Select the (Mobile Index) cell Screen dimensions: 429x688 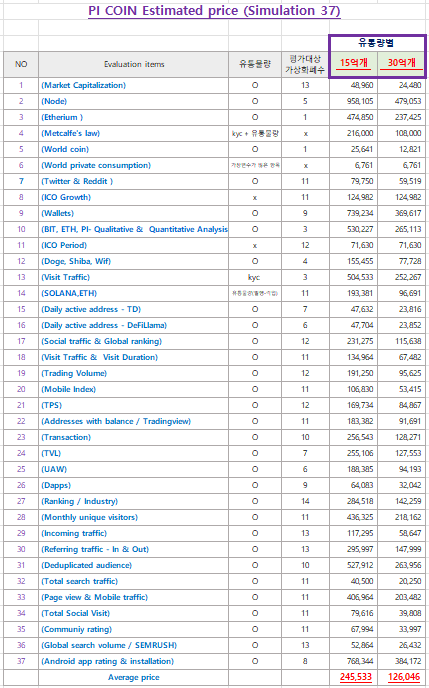134,390
